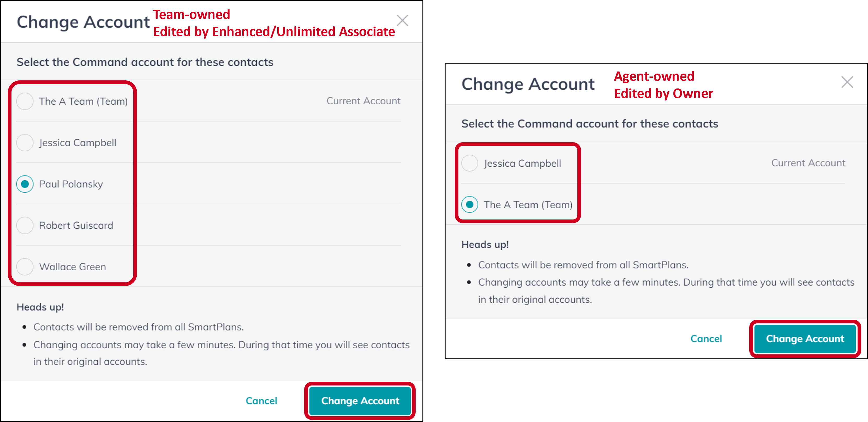Choose Wallace Green as the account

[x=25, y=267]
